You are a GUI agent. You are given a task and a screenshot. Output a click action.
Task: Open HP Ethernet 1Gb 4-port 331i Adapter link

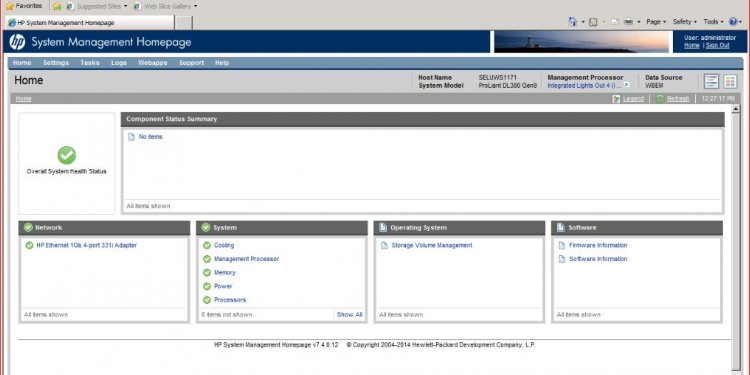pos(87,245)
